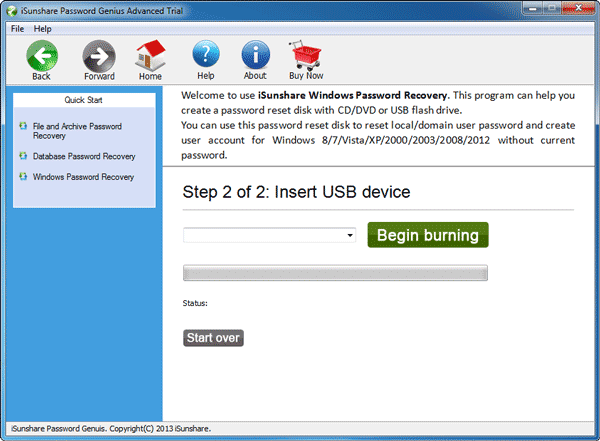Close the iSunshare Password Genius window
Viewport: 600px width, 441px height.
(579, 8)
